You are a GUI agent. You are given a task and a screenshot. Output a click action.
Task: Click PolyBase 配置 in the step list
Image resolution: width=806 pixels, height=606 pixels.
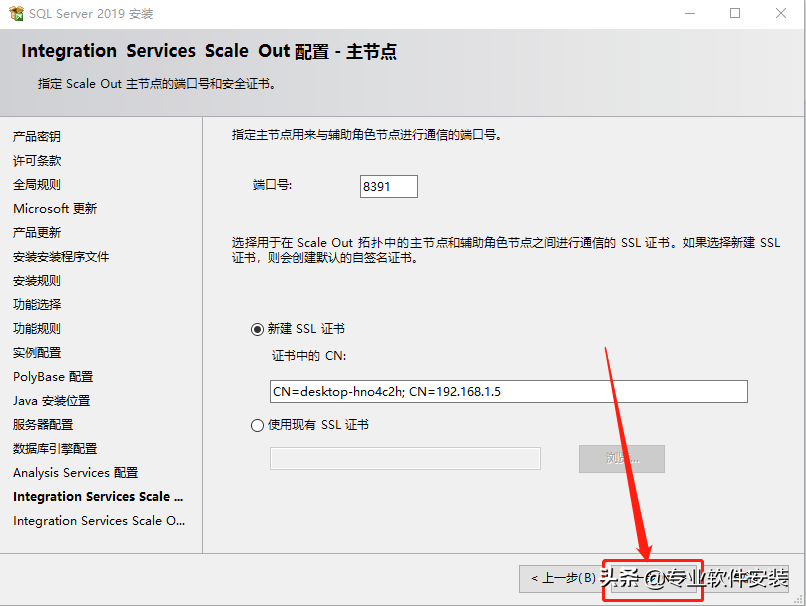(53, 377)
